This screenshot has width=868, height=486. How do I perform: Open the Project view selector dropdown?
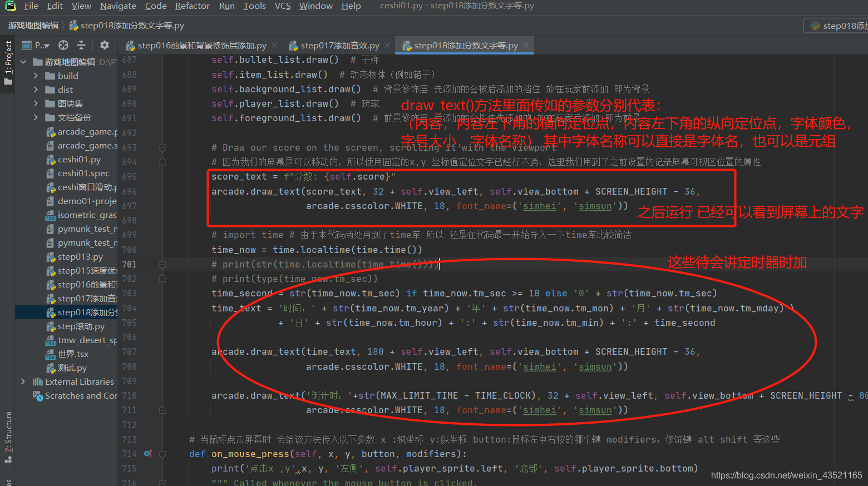pos(37,45)
